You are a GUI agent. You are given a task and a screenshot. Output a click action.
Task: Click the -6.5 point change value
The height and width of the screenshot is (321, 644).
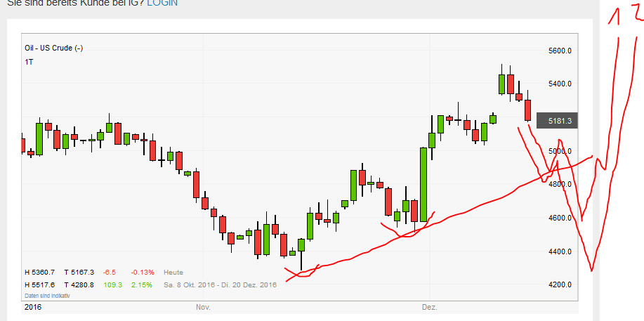tap(110, 272)
